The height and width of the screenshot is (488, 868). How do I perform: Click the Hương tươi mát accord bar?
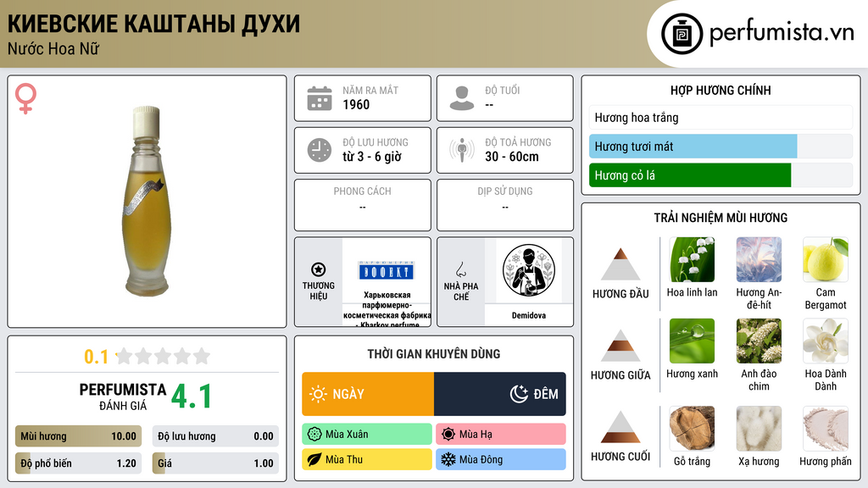pos(721,147)
